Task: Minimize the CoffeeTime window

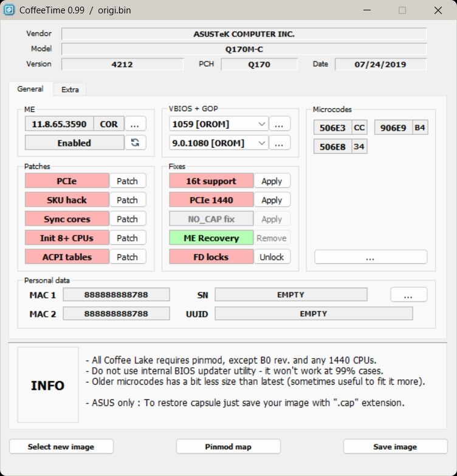Action: click(x=367, y=10)
